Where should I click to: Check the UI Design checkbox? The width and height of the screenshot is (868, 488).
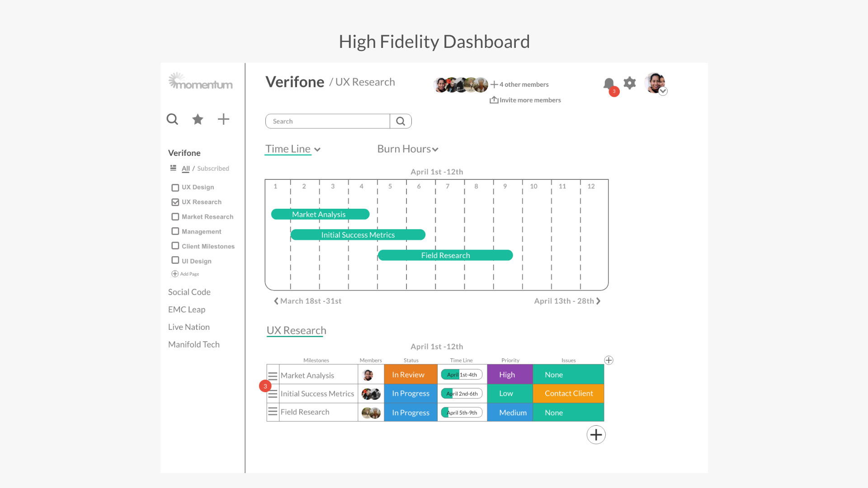pyautogui.click(x=175, y=260)
